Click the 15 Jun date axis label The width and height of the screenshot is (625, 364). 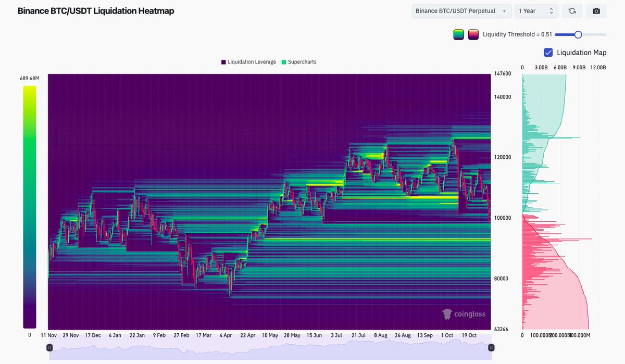pyautogui.click(x=315, y=335)
